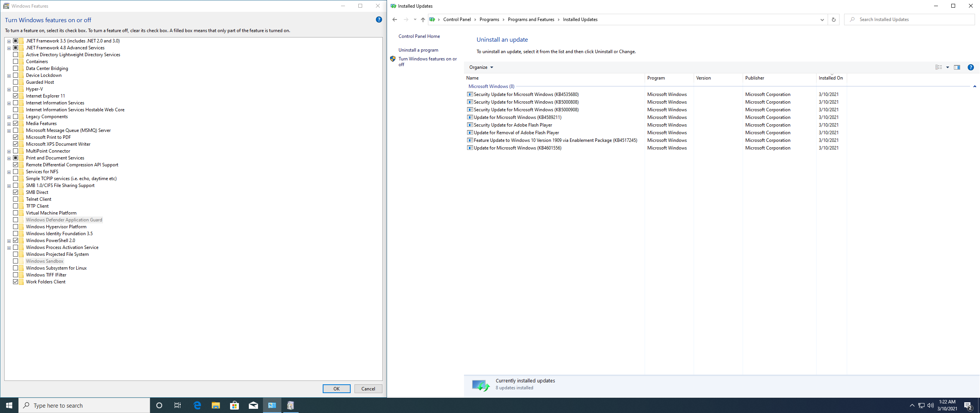Open the view options dropdown arrow

[947, 67]
